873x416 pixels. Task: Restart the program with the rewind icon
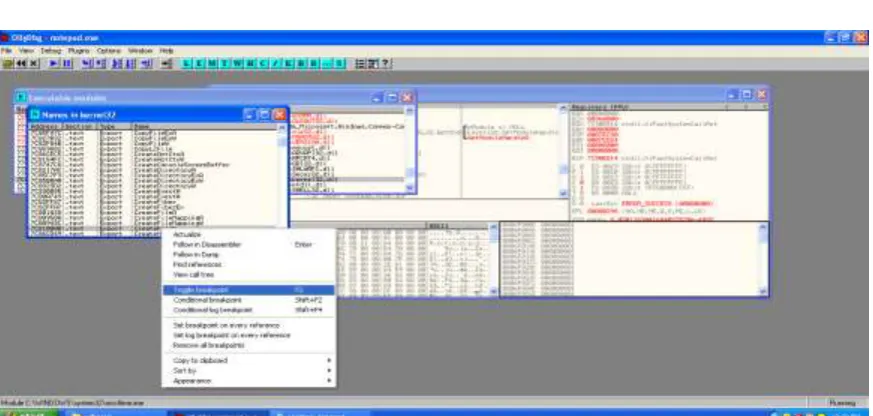21,63
